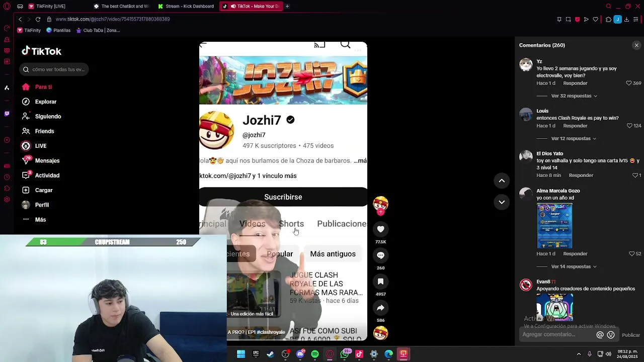
Task: Open TikFinity bookmark
Action: 29,30
